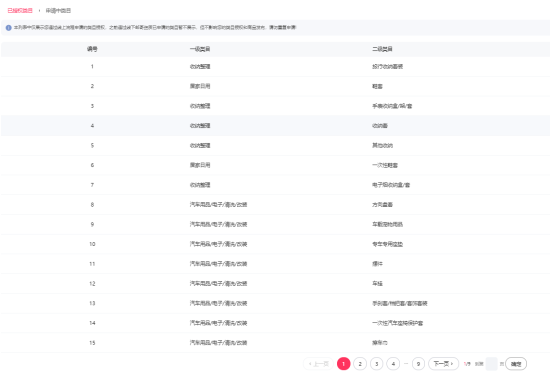Click the first-level category in row 8
Screen dimensions: 550x375
point(219,205)
